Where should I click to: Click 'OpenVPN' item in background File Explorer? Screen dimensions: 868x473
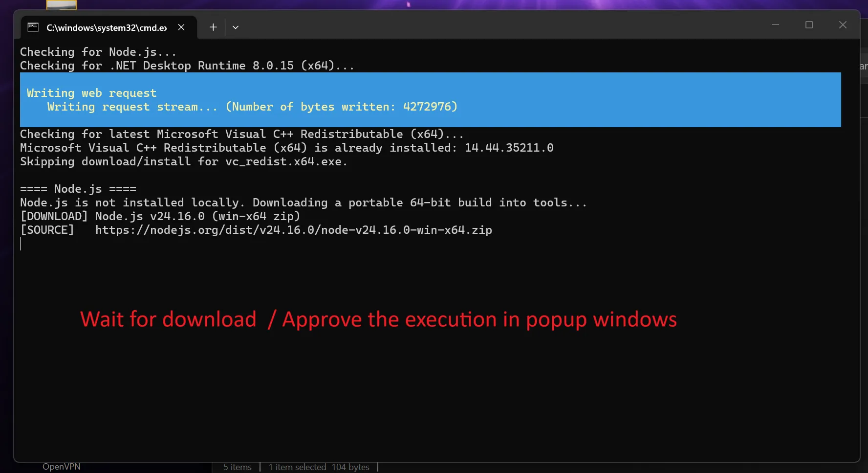pyautogui.click(x=62, y=467)
